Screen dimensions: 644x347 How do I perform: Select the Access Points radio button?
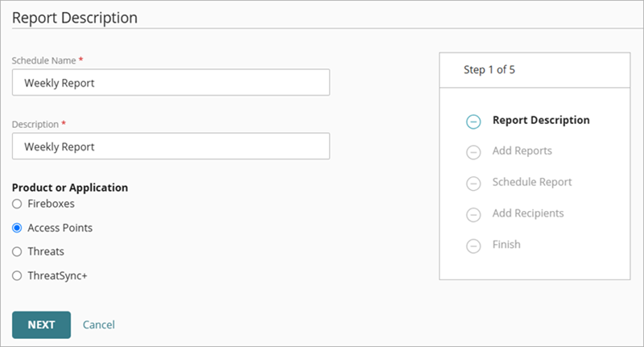[x=17, y=228]
